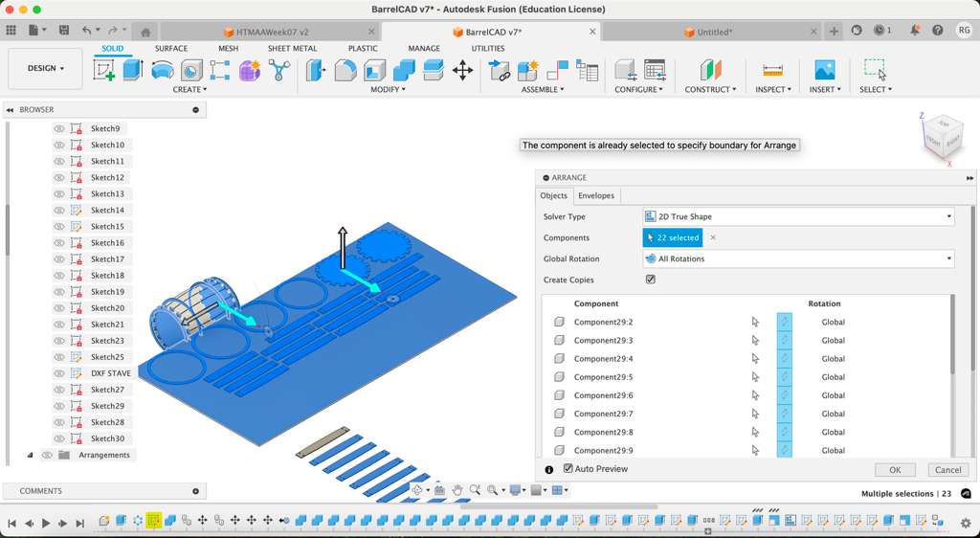Open the SHEET METAL ribbon tab
The image size is (980, 538).
[x=292, y=48]
